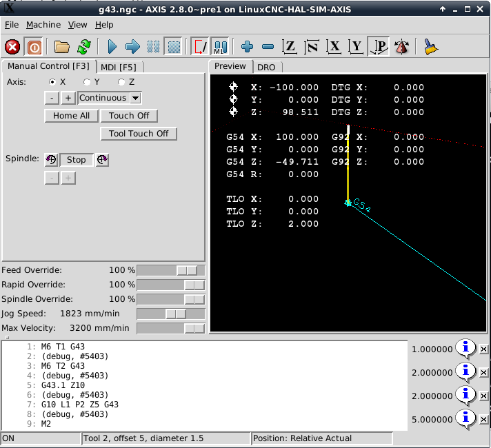Image resolution: width=491 pixels, height=448 pixels.
Task: Switch to side X view
Action: click(334, 47)
